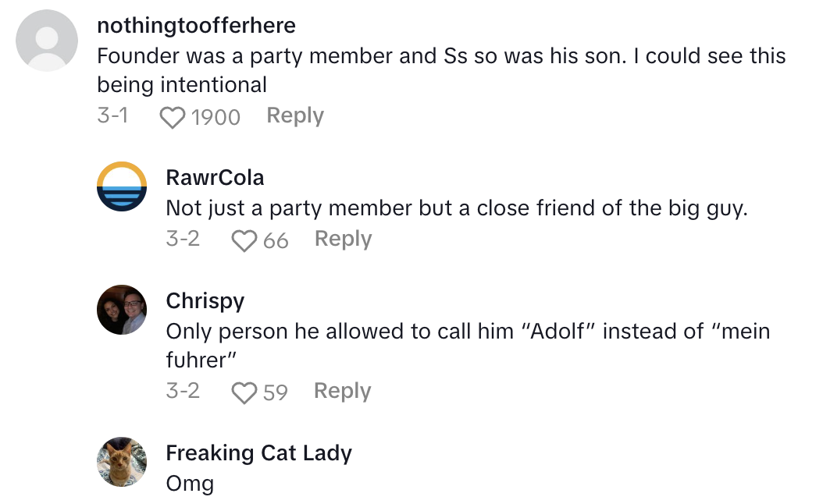823x504 pixels.
Task: Click the 3-1 date on the top comment
Action: (112, 116)
